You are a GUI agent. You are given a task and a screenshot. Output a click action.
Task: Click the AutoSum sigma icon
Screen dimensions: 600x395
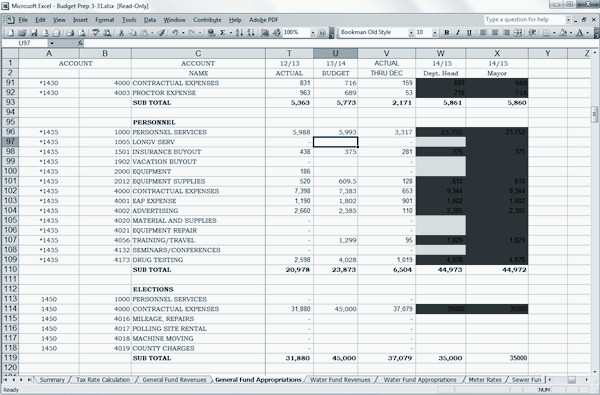pyautogui.click(x=223, y=33)
